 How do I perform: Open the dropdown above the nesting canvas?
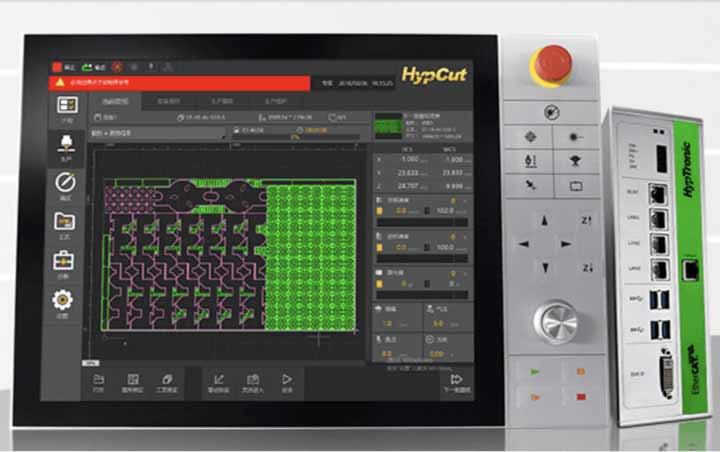[158, 133]
